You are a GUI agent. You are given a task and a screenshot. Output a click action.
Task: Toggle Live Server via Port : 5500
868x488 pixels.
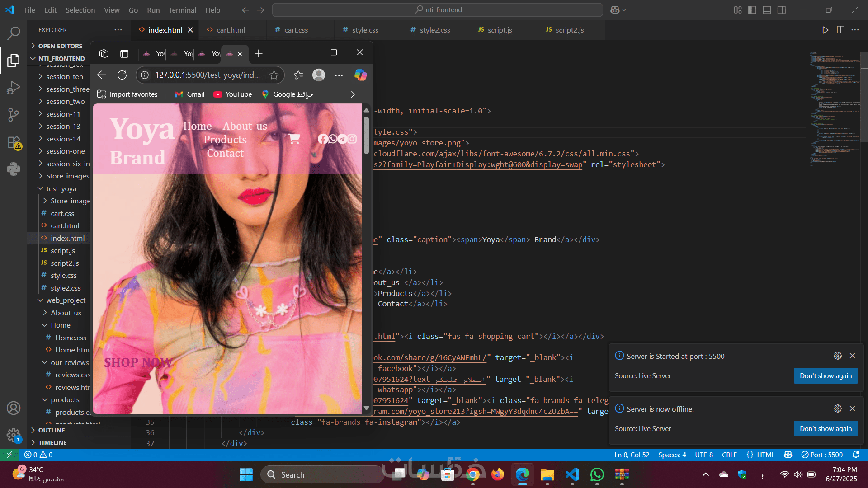point(822,455)
